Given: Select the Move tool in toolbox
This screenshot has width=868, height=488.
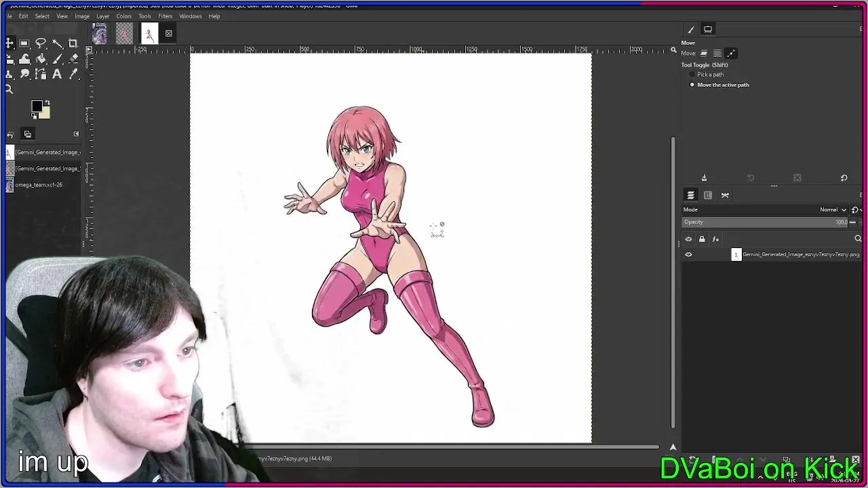Looking at the screenshot, I should click(9, 43).
